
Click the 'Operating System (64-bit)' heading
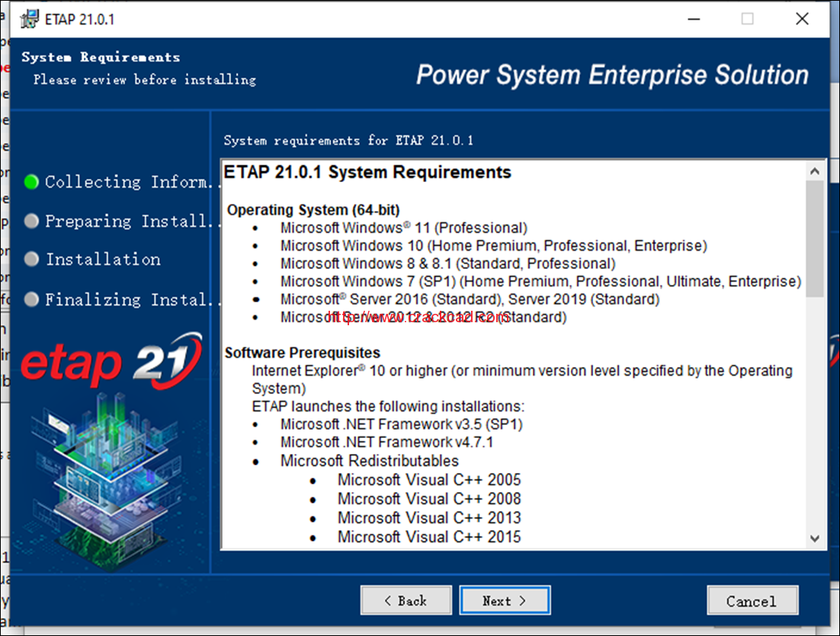coord(313,210)
